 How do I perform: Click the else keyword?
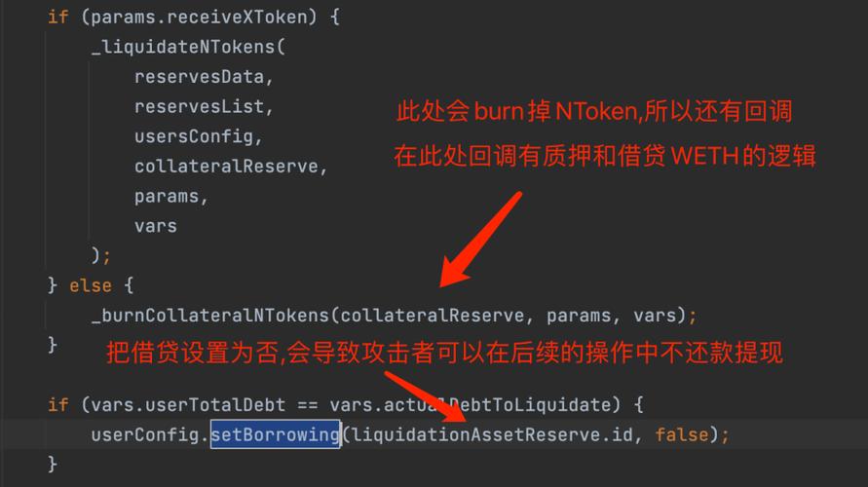click(x=91, y=285)
